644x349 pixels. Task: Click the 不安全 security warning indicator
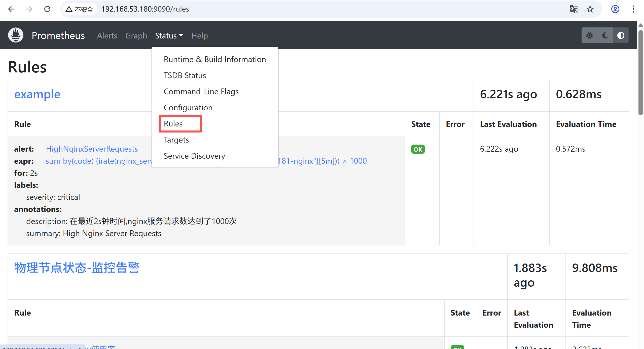click(x=80, y=9)
